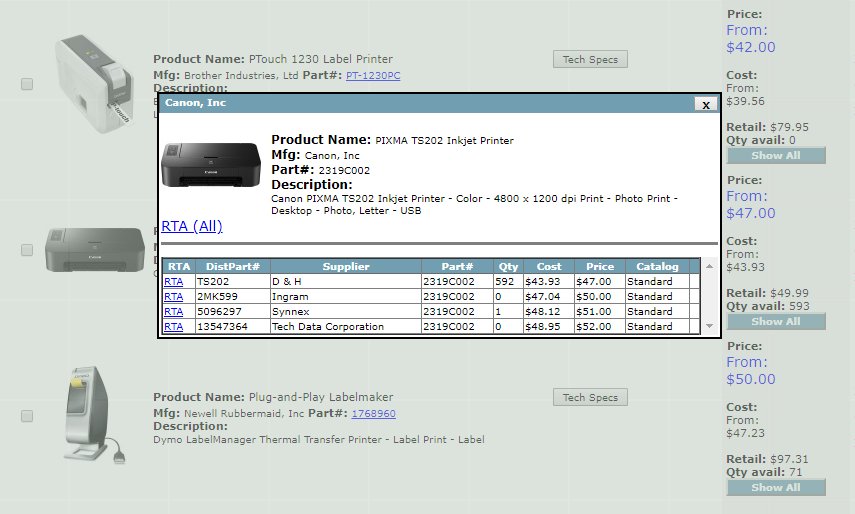Click the supplier table scroll down arrow
This screenshot has width=855, height=514.
tap(709, 326)
